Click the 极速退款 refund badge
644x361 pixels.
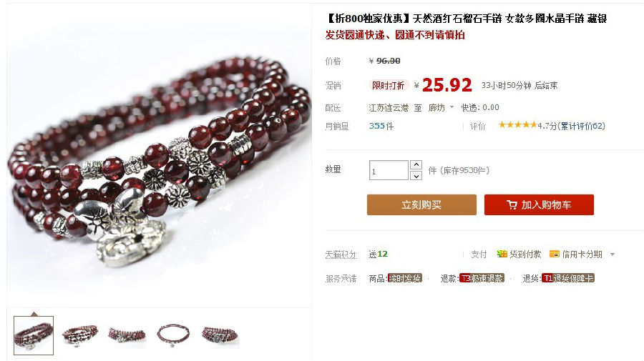click(482, 278)
